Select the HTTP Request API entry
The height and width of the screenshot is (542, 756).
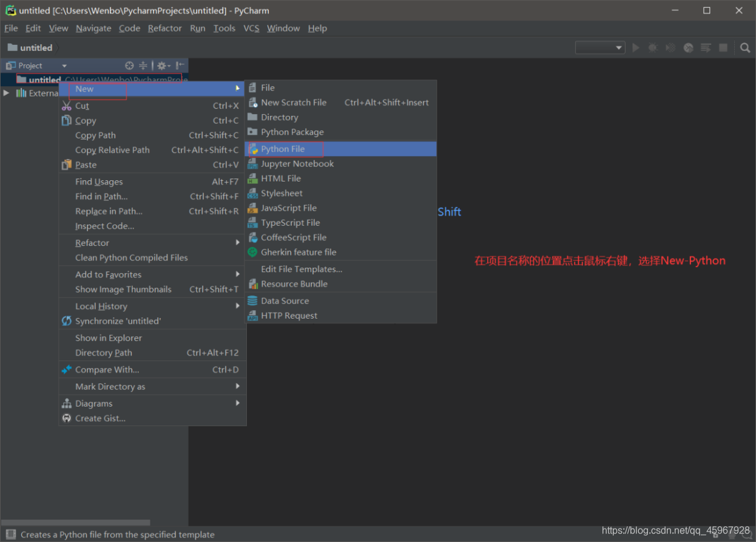pyautogui.click(x=340, y=316)
